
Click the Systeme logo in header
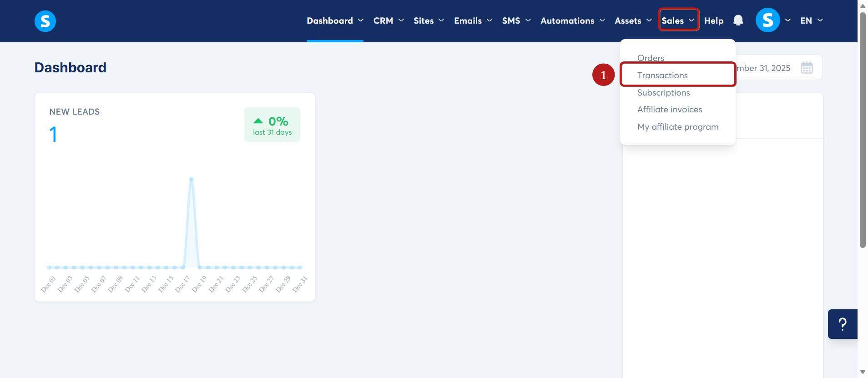point(45,21)
